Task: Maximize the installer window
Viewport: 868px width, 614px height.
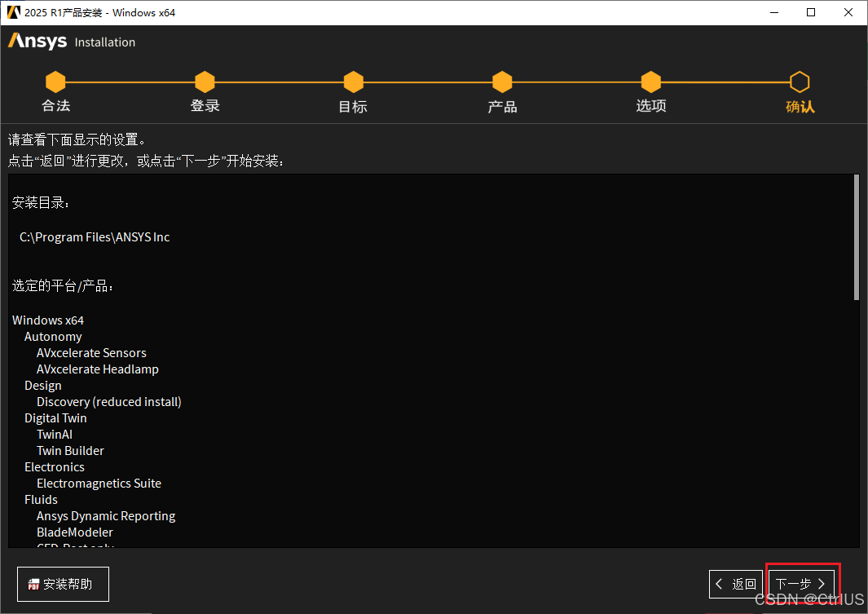Action: 811,12
